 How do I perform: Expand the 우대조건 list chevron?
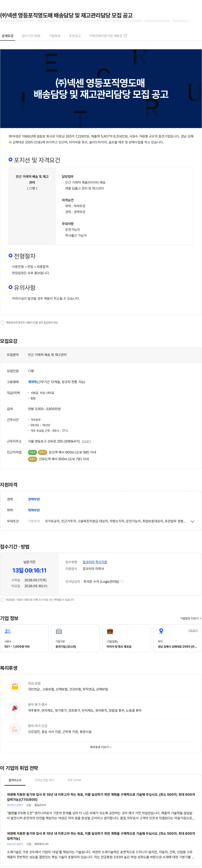click(x=193, y=521)
